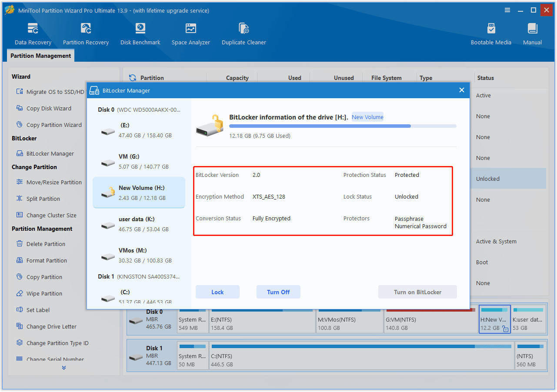Click Migrate OS to SSD/HD wizard

(50, 92)
